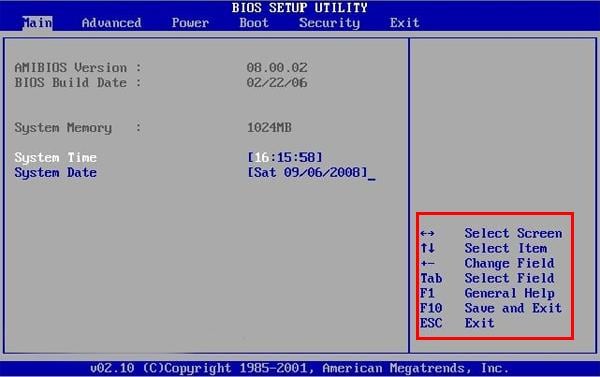Select the Security tab
Screen dimensions: 600x377
click(329, 23)
